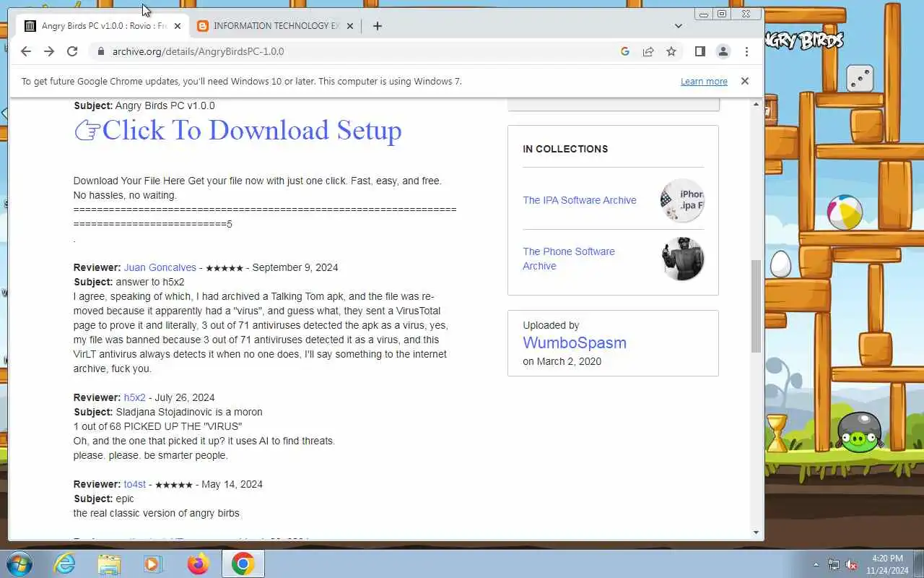Click scrollbar up arrow

coord(756,104)
